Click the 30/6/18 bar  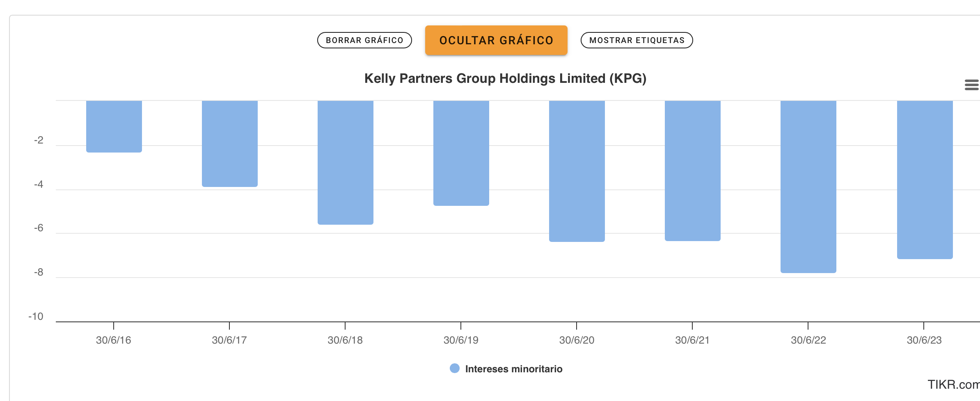[346, 162]
